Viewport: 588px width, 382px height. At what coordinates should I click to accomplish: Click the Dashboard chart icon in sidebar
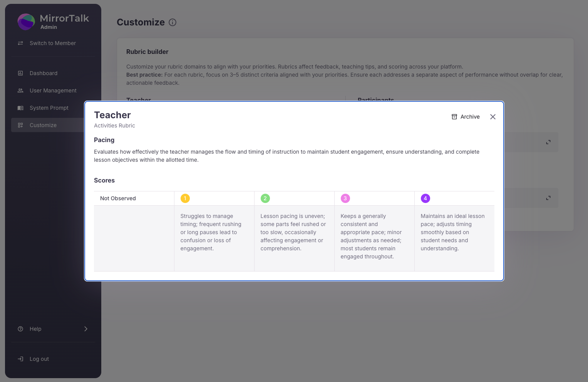(x=20, y=73)
